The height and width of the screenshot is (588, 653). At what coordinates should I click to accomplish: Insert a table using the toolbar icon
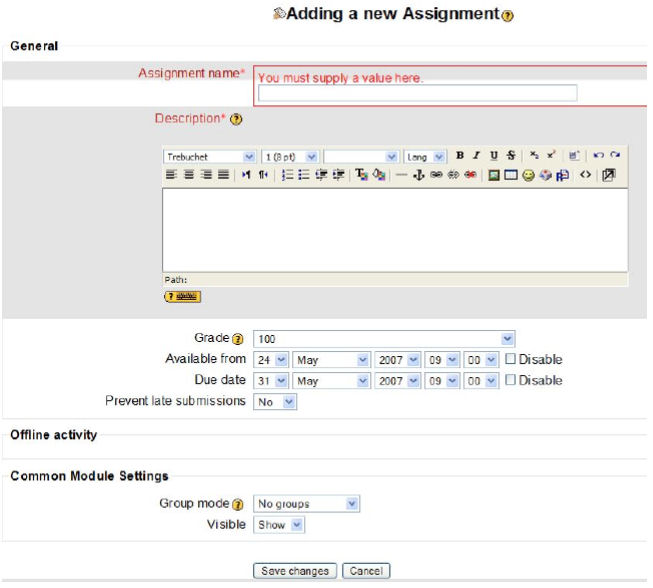click(x=510, y=174)
